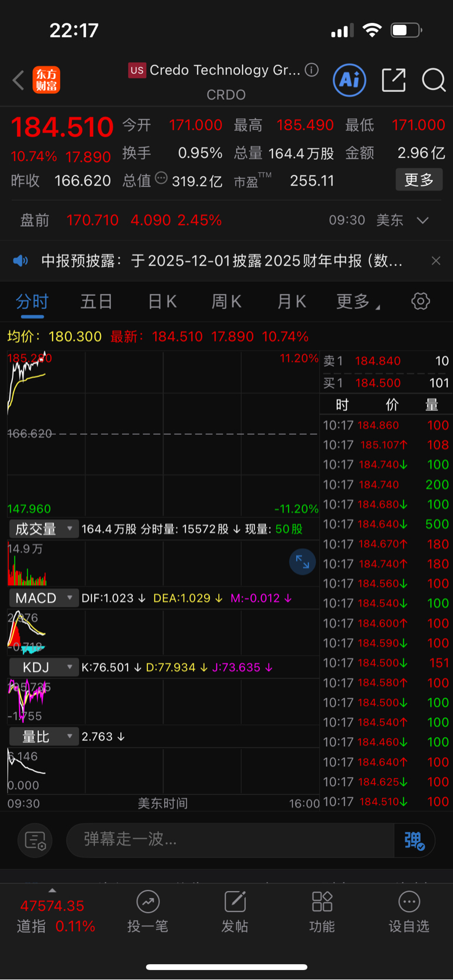This screenshot has height=980, width=453.
Task: Switch to the 月K tab
Action: (291, 302)
